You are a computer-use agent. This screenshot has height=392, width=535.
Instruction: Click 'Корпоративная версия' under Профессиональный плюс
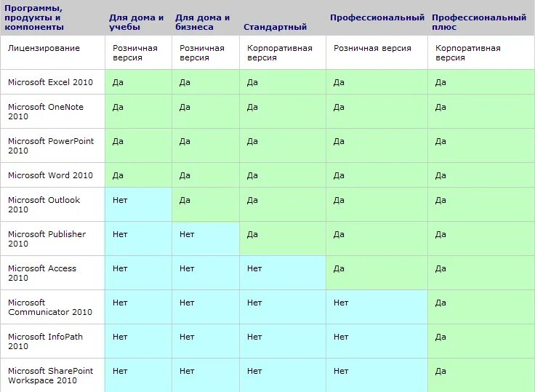[468, 53]
